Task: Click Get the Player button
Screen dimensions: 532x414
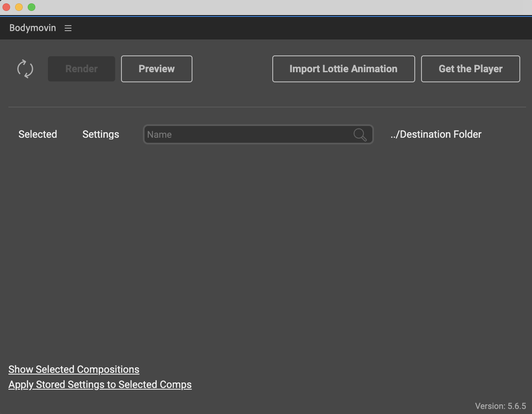Action: coord(471,69)
